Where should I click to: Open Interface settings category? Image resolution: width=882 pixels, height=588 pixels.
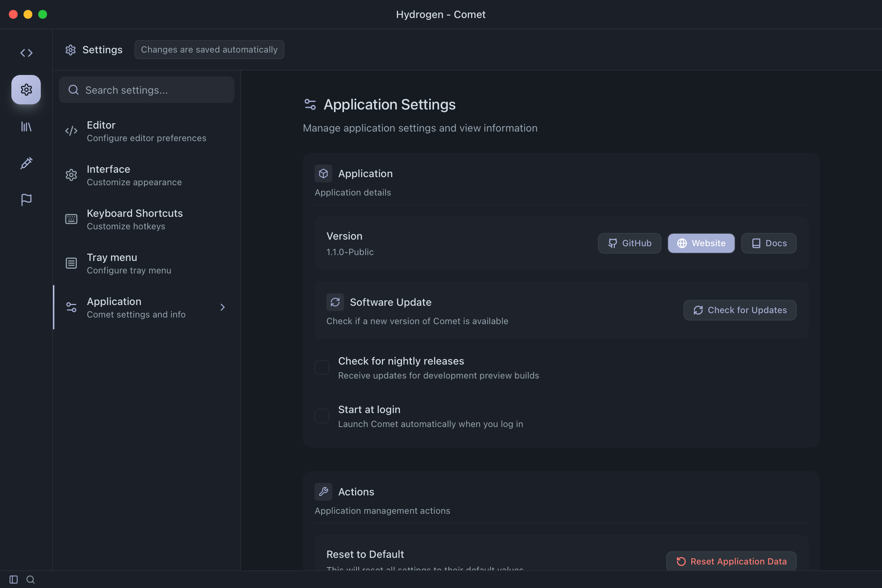(x=147, y=175)
